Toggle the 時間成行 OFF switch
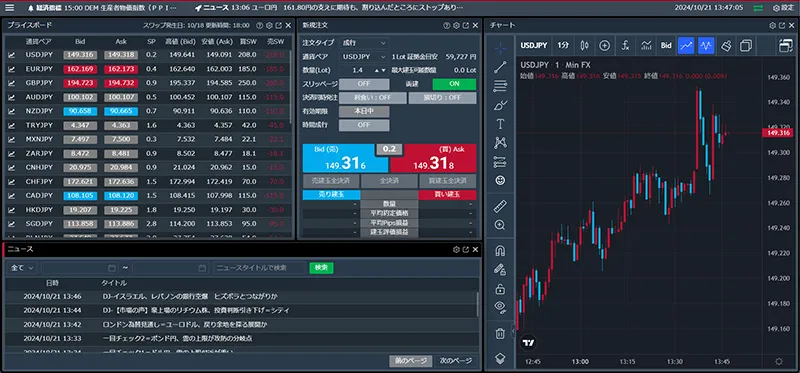The image size is (800, 373). 364,125
